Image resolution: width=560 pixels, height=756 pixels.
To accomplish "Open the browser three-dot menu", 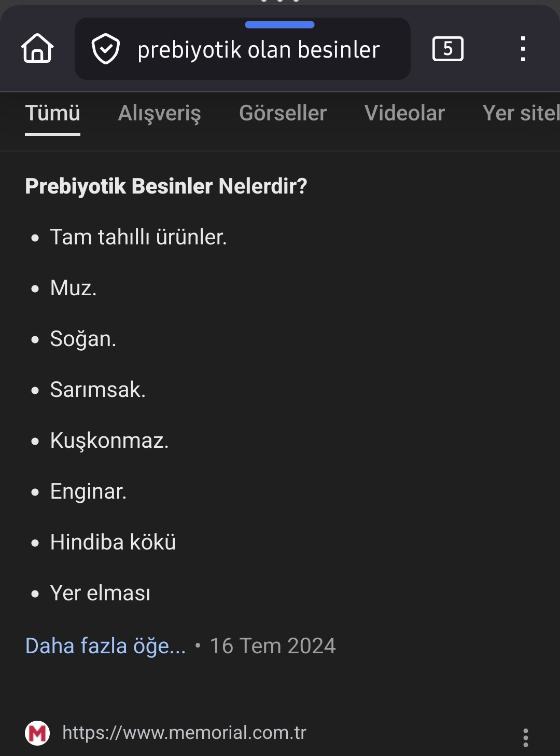I will coord(523,49).
